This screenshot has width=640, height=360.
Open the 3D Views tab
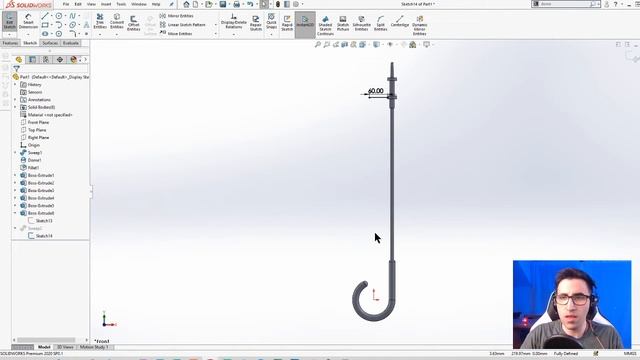click(x=65, y=347)
